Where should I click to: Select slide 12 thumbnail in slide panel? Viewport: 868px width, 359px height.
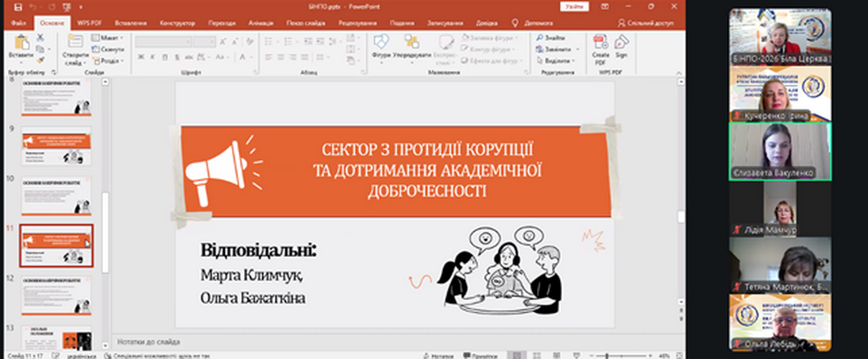[56, 295]
